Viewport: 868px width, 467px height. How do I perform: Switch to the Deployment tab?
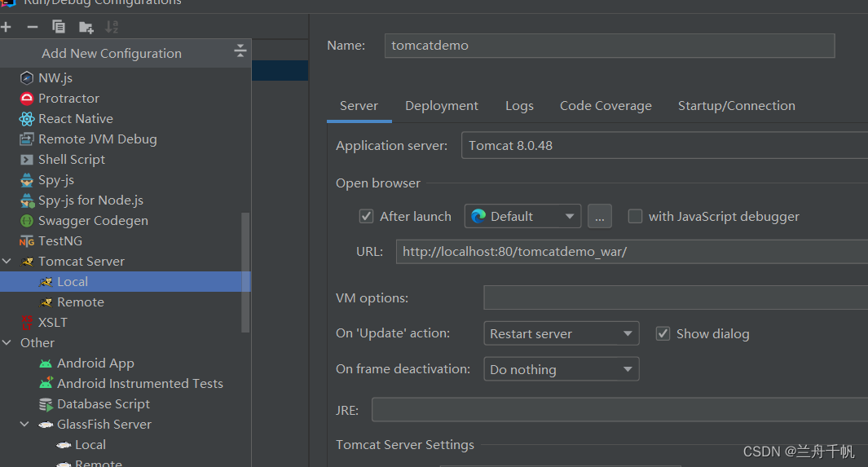[442, 106]
